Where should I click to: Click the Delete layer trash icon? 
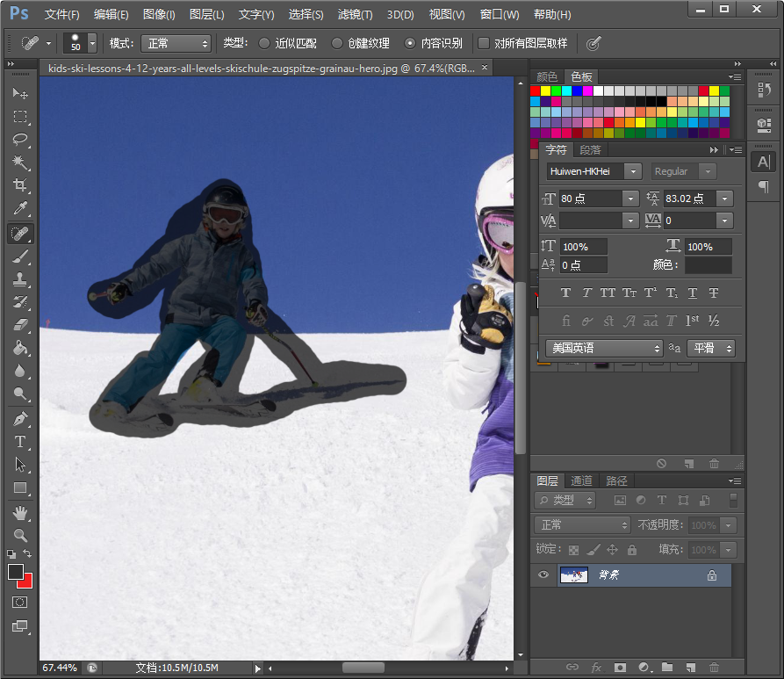[714, 668]
